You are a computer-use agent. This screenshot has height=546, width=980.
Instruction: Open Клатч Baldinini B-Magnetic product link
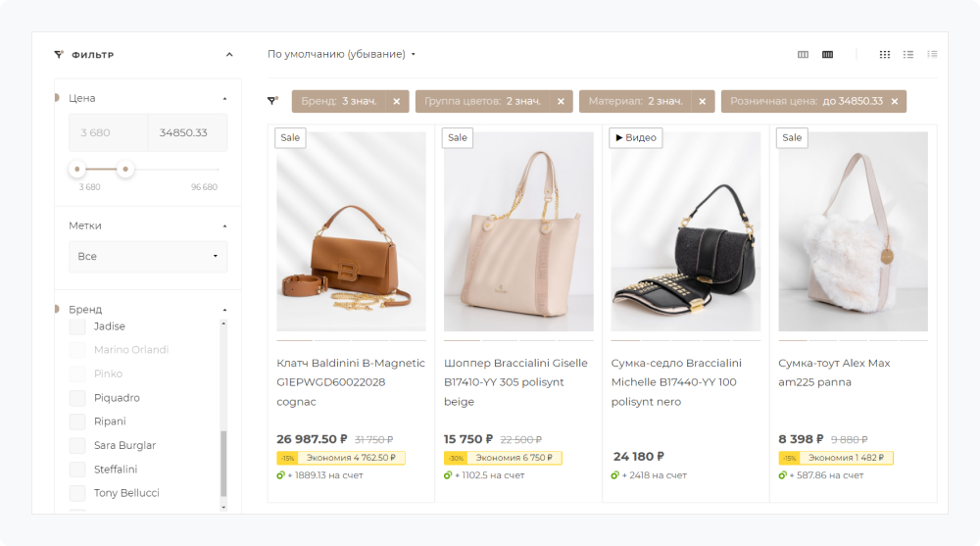pos(351,381)
